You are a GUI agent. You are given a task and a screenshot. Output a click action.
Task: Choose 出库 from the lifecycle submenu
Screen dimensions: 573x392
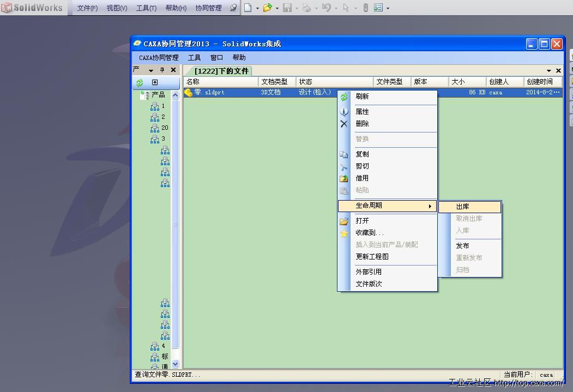463,207
